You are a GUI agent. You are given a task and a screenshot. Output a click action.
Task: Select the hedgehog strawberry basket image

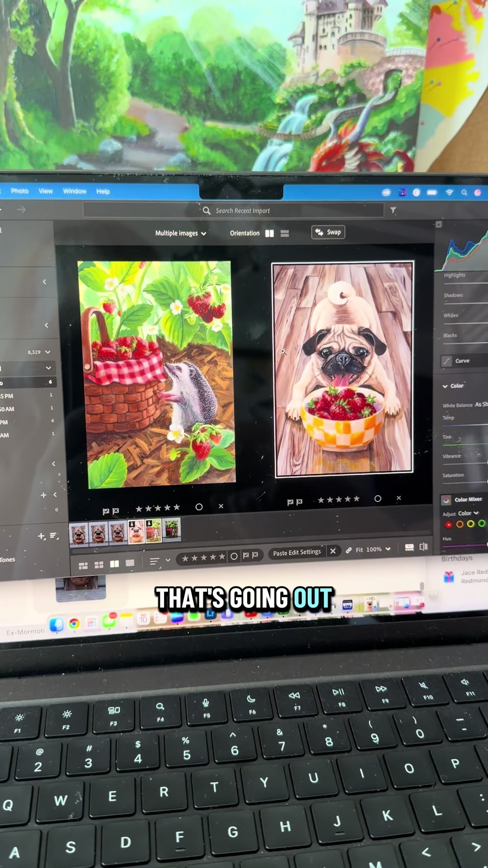pos(156,374)
